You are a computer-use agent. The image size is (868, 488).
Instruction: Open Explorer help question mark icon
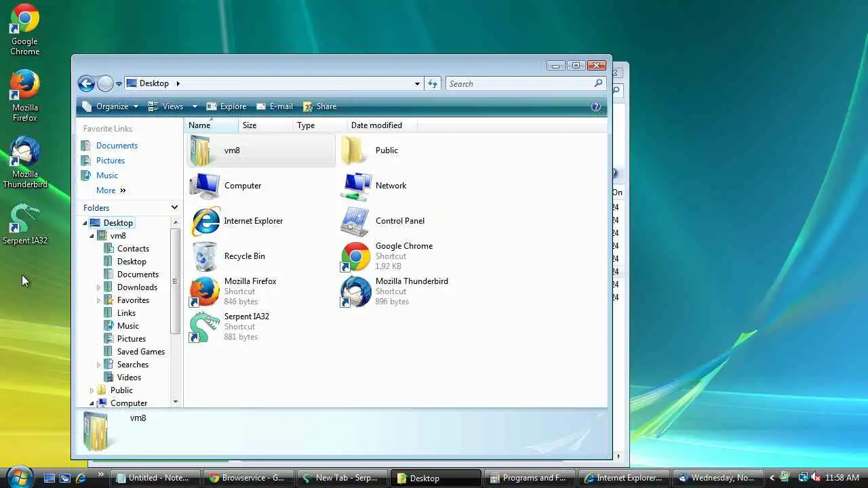tap(596, 106)
